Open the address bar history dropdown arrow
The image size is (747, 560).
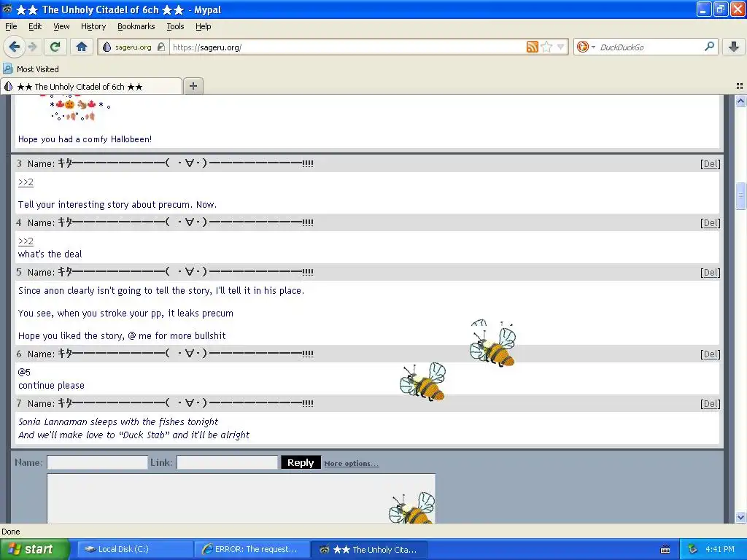click(561, 47)
